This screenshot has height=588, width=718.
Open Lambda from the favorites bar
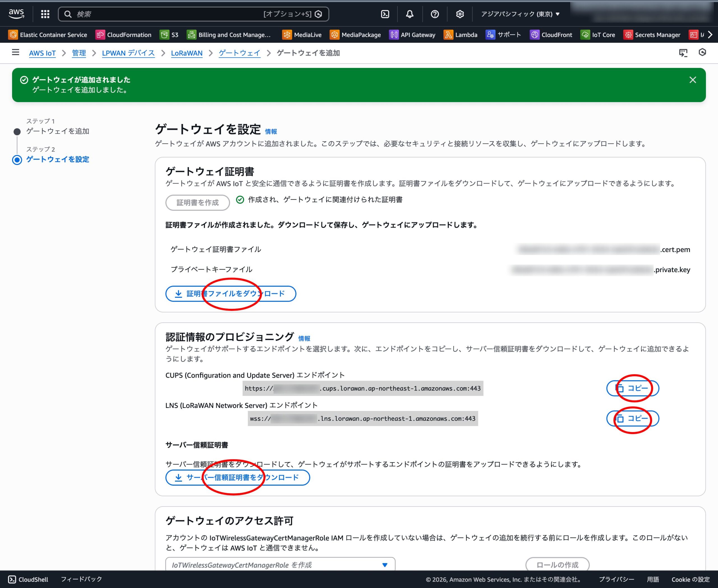461,35
